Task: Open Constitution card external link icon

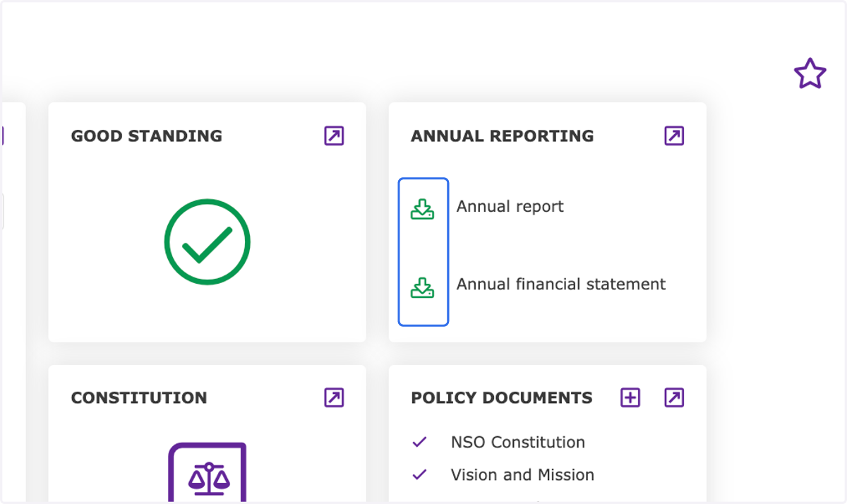Action: (x=334, y=397)
